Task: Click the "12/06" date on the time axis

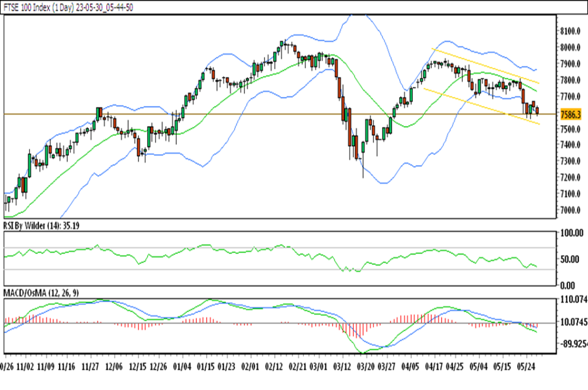Action: coord(114,366)
